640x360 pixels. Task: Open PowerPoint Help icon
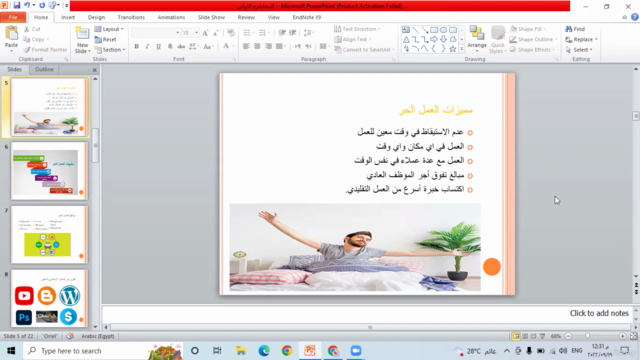pyautogui.click(x=634, y=17)
